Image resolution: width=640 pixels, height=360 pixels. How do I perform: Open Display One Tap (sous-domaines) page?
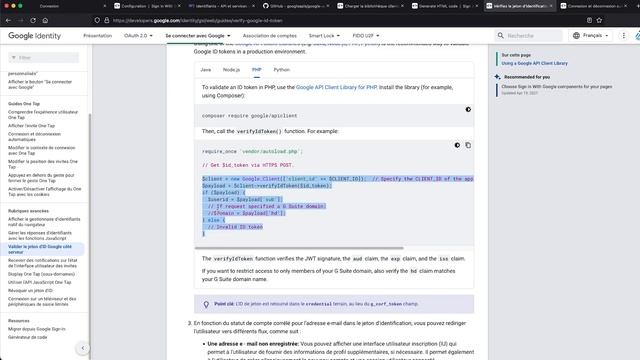[x=41, y=274]
